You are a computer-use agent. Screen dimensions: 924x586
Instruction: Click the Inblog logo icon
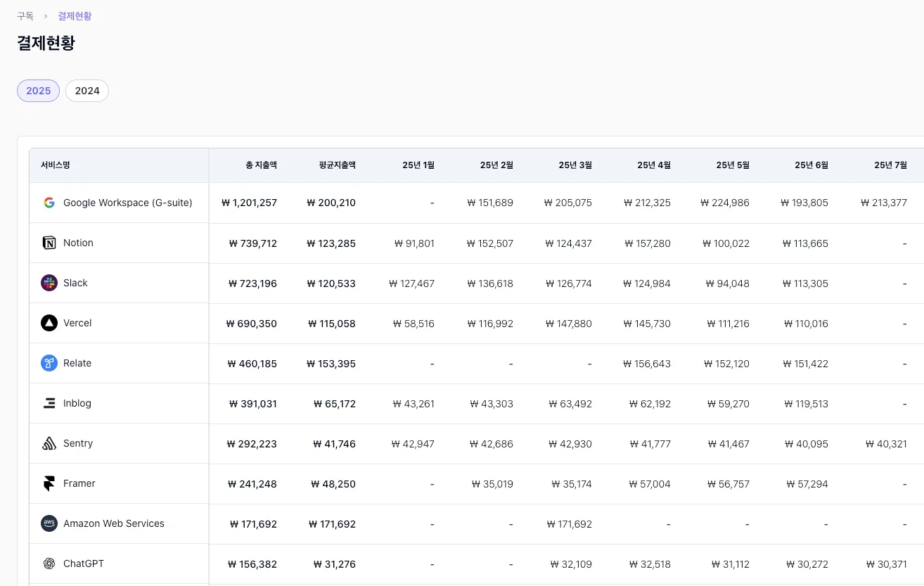pos(49,403)
